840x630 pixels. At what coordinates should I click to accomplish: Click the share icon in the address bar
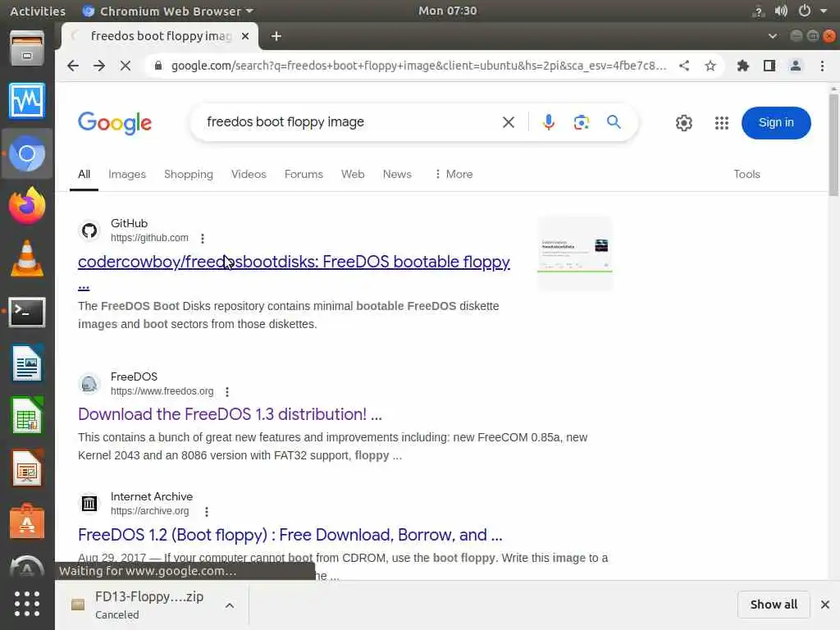tap(684, 66)
